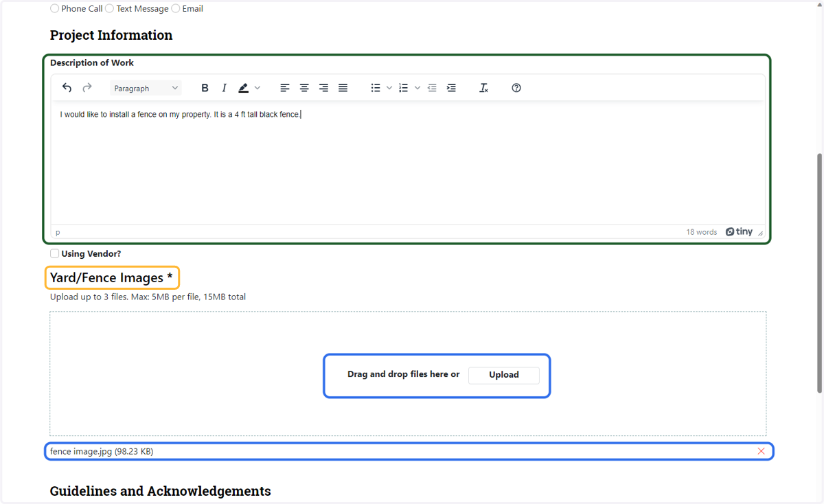Toggle bold formatting
824x504 pixels.
coord(205,88)
